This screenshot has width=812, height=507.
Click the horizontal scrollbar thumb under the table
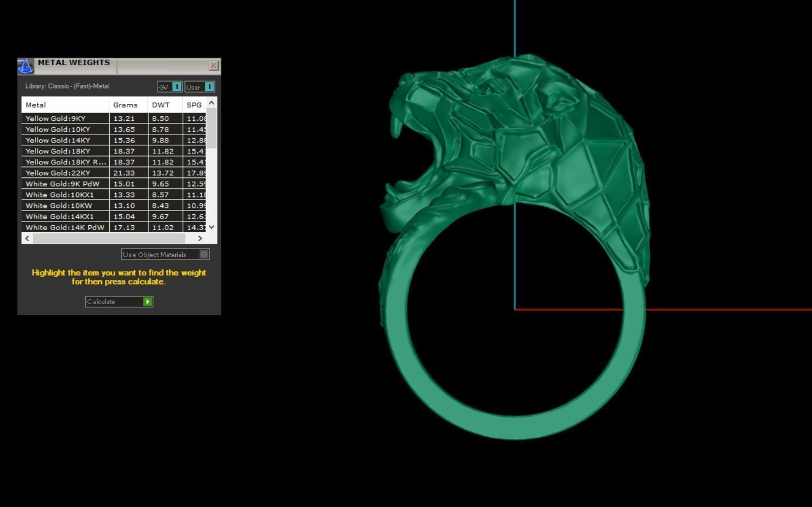point(109,238)
